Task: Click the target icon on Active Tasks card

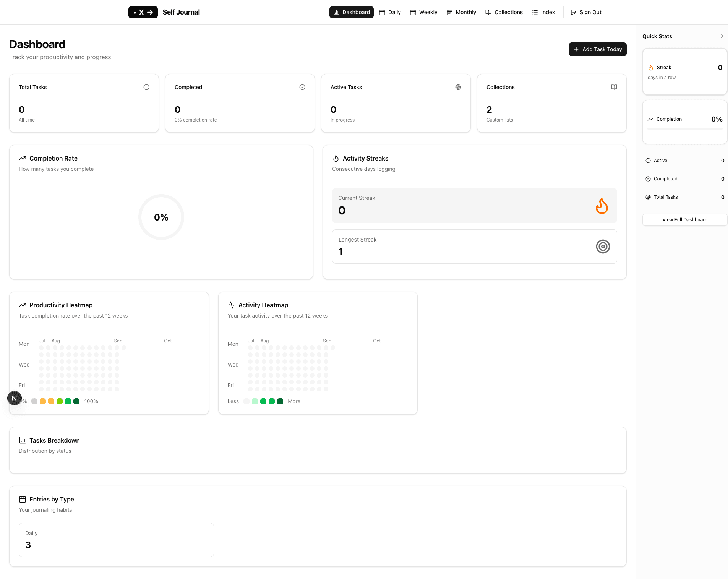Action: pyautogui.click(x=458, y=87)
